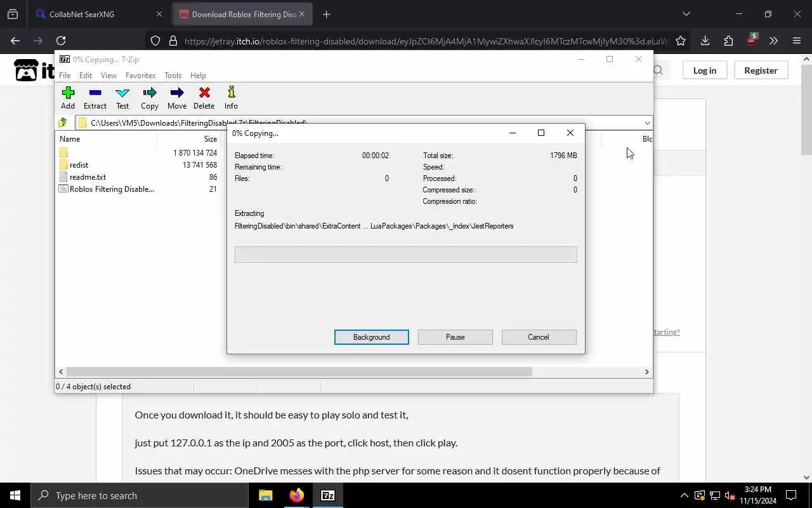Viewport: 812px width, 508px height.
Task: Click the volume icon in system tray
Action: point(730,495)
